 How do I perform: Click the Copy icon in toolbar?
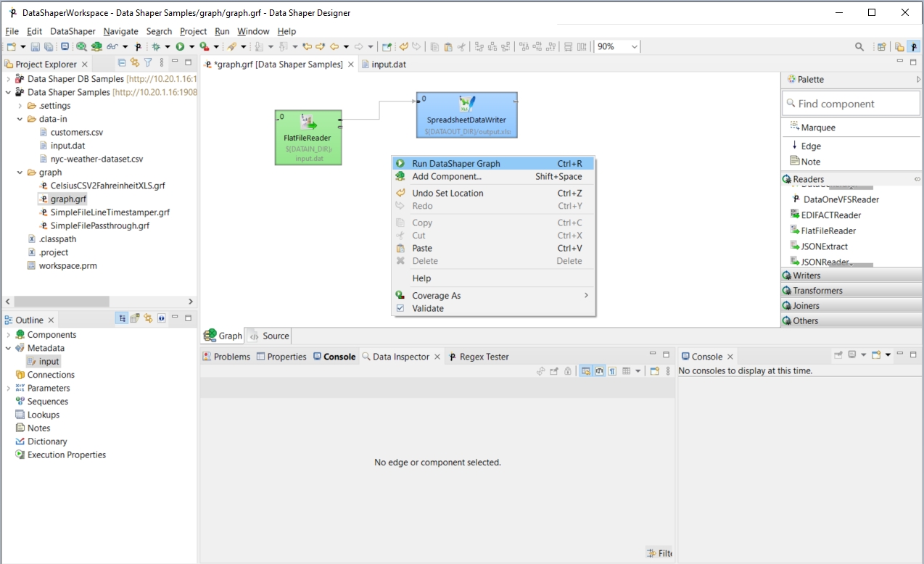(434, 46)
